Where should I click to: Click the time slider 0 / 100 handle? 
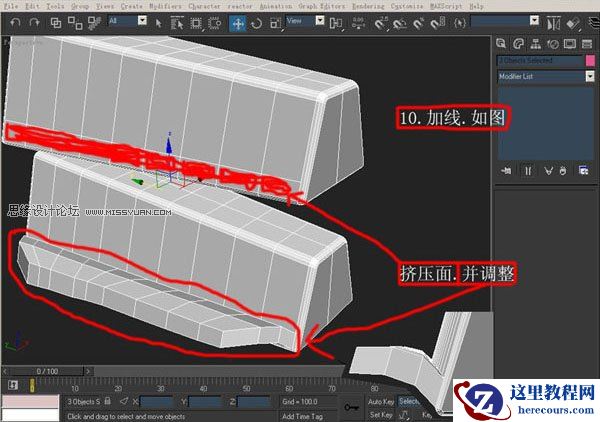[x=47, y=371]
